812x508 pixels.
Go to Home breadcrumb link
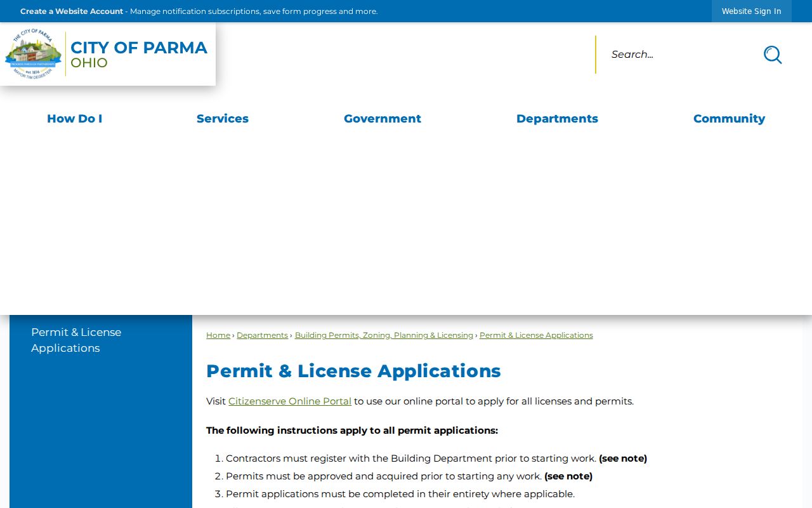click(x=218, y=335)
